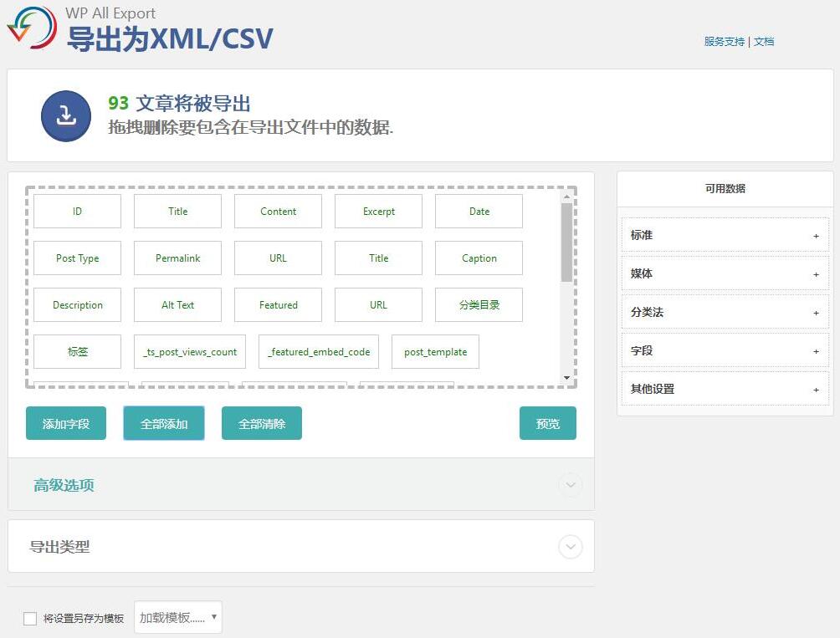Open the 文档 link
The image size is (840, 638).
(765, 41)
